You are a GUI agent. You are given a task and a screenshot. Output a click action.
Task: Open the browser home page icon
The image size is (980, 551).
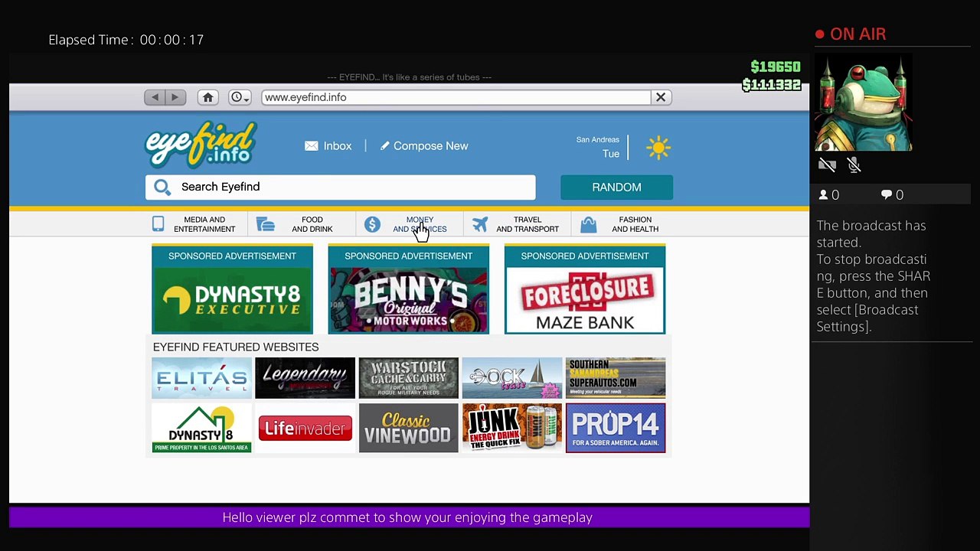click(207, 97)
